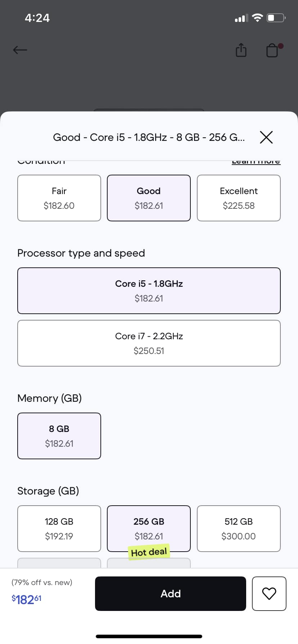Tap the Hot deal badge

(149, 552)
